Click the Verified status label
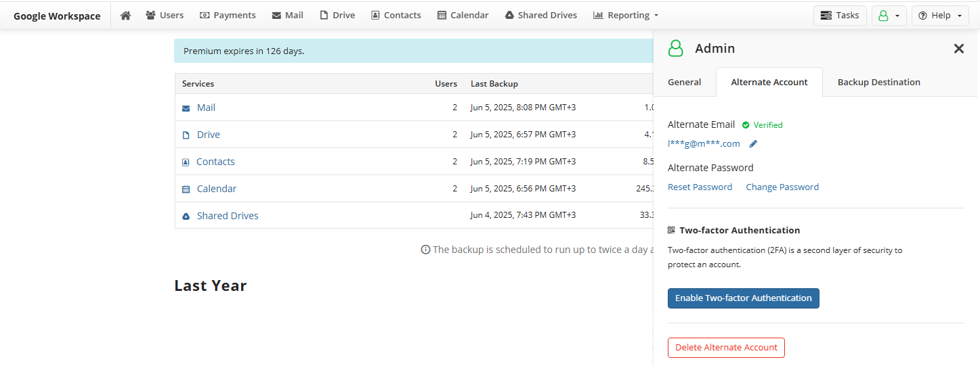 pos(768,125)
